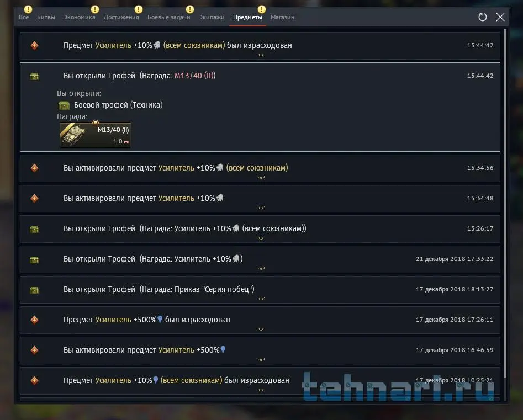Switch to the Битвы tab
The width and height of the screenshot is (523, 420).
(46, 17)
